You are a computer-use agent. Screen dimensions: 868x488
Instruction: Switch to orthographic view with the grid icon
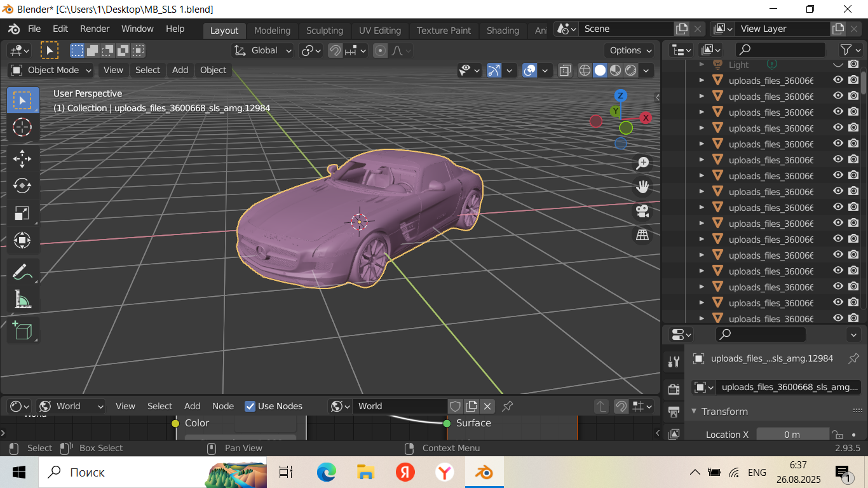point(642,235)
